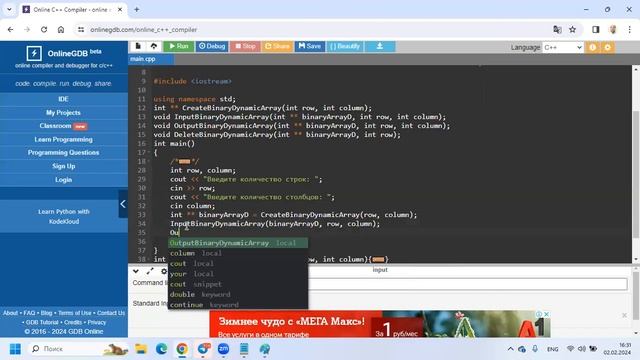Click Sign Up in the sidebar
Screen dimensions: 640x360
coord(64,166)
